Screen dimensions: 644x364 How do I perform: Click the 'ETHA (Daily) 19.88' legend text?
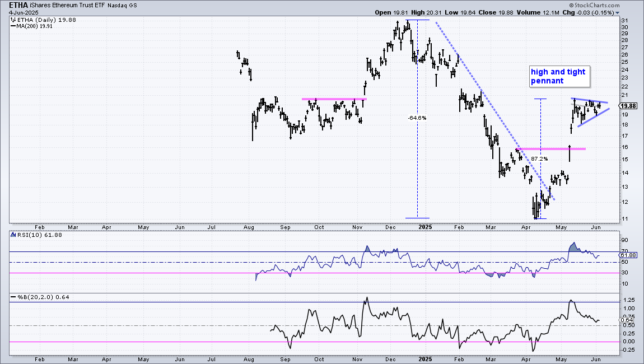click(46, 20)
